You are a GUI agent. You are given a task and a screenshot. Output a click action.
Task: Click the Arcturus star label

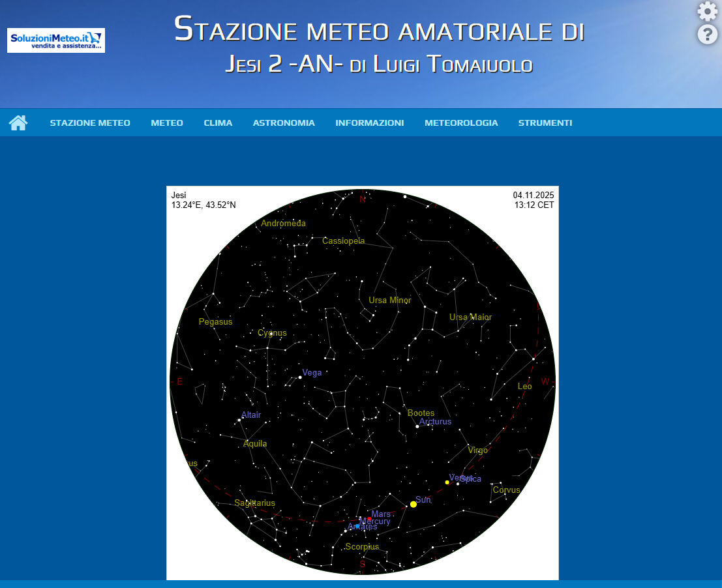[x=435, y=422]
